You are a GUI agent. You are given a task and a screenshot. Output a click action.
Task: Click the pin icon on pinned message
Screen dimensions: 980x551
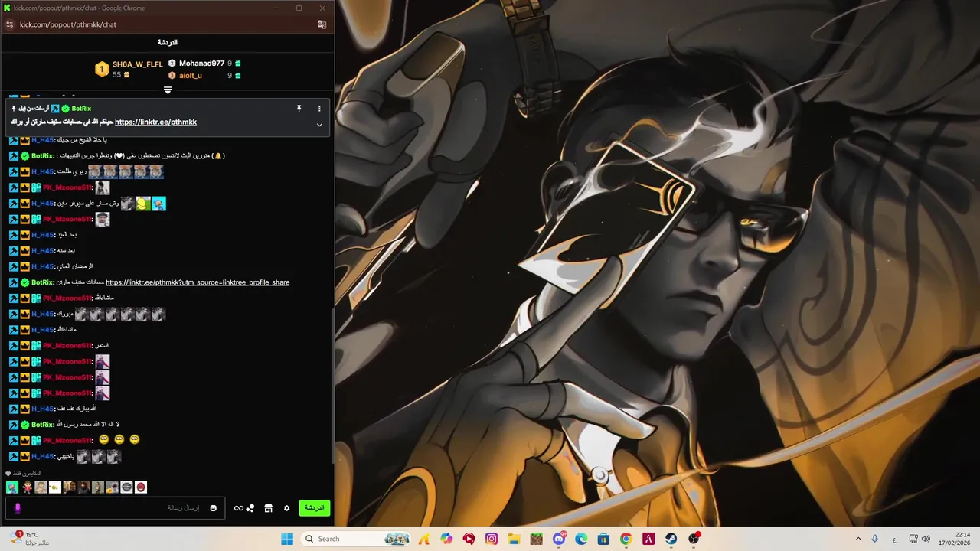tap(299, 109)
